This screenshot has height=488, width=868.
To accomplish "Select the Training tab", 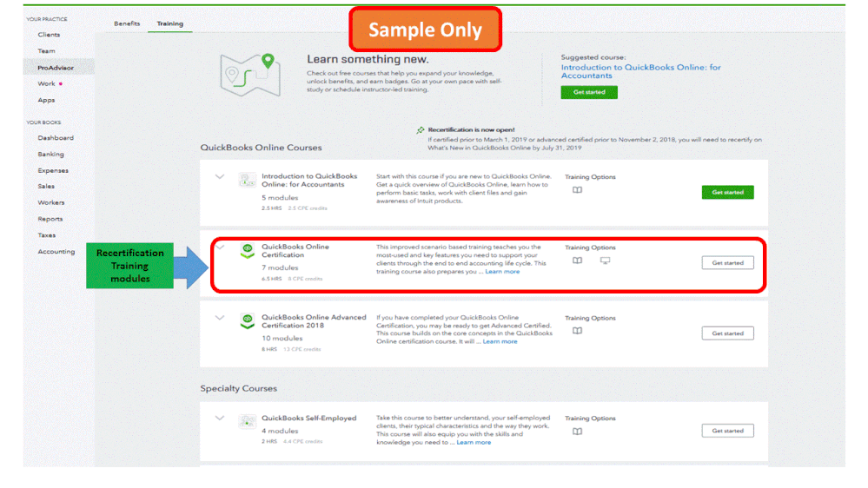I will (x=170, y=23).
